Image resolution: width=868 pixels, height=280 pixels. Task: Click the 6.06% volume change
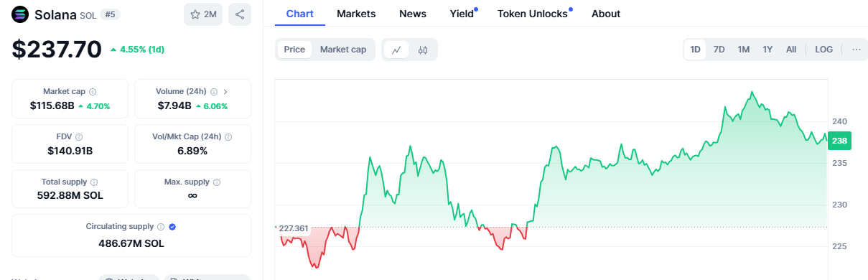point(212,106)
